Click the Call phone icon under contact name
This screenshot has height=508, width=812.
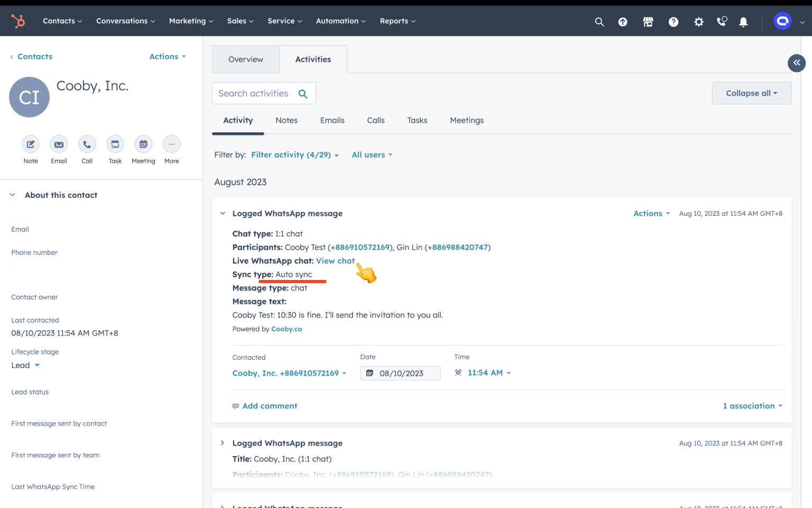pos(87,144)
